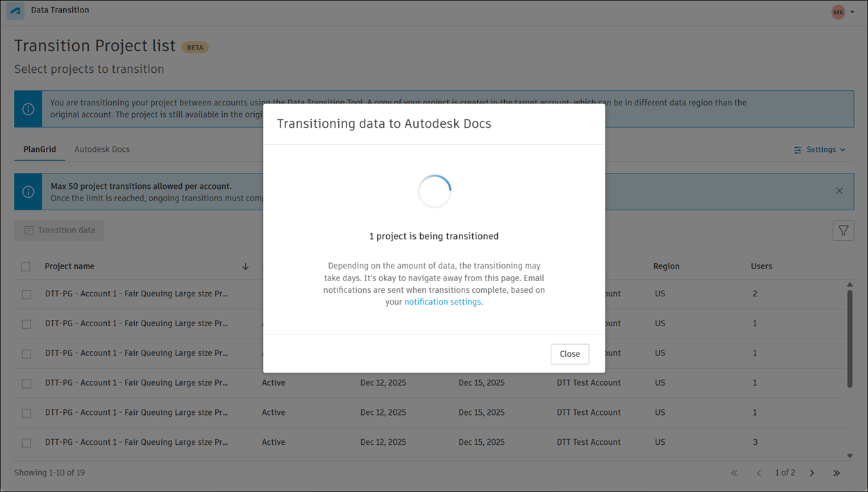868x492 pixels.
Task: Go to the first page of results
Action: click(734, 473)
